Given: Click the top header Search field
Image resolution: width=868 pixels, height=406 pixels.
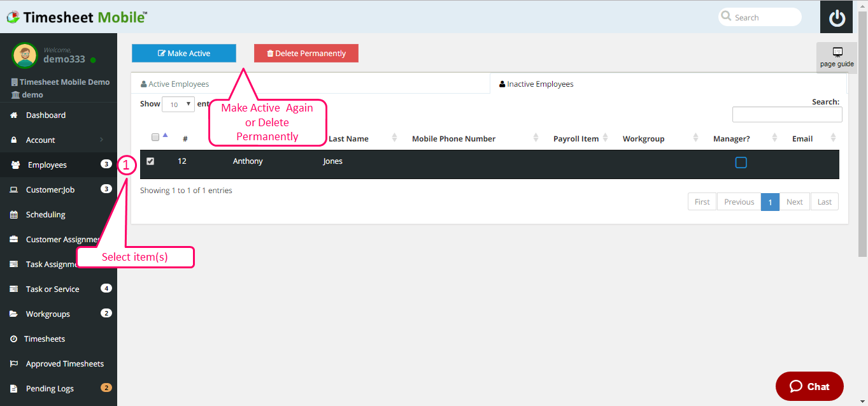Looking at the screenshot, I should tap(760, 17).
